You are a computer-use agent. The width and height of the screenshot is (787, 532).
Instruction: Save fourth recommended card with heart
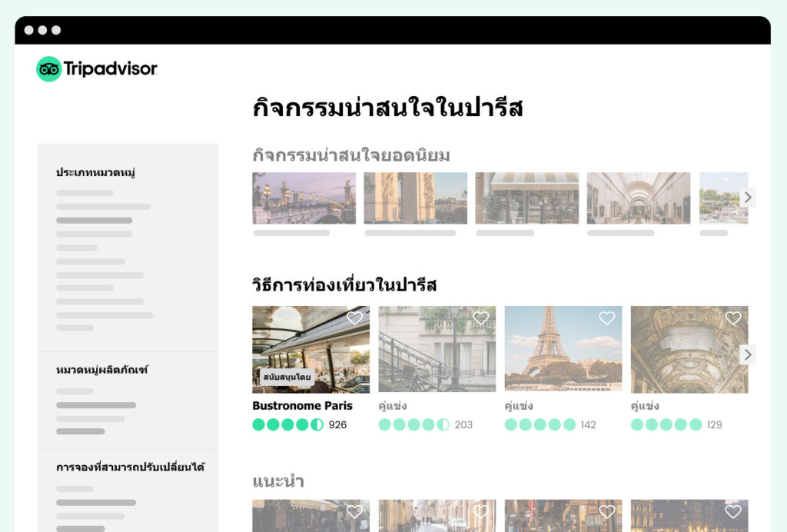click(733, 511)
